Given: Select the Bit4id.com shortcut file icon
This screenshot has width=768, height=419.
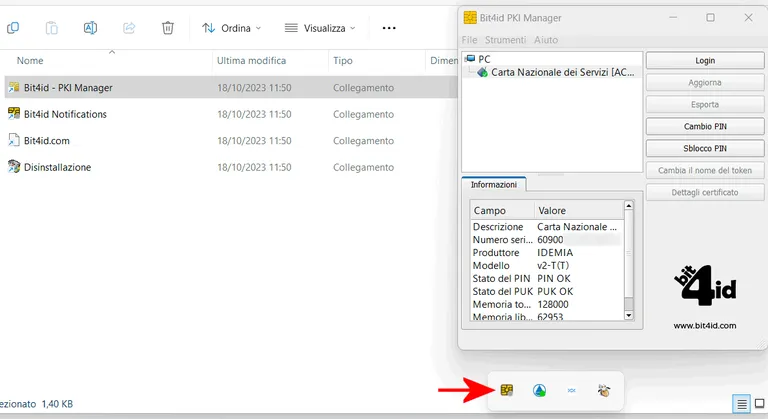Looking at the screenshot, I should (x=14, y=140).
